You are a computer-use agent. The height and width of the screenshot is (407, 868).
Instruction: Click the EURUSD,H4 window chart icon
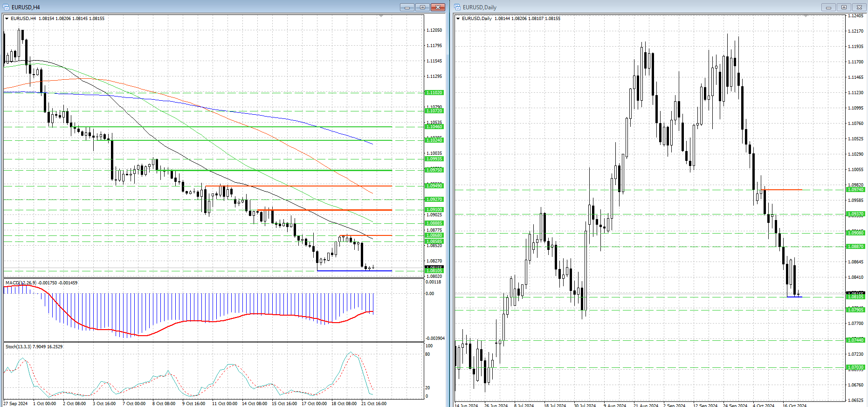[x=7, y=7]
